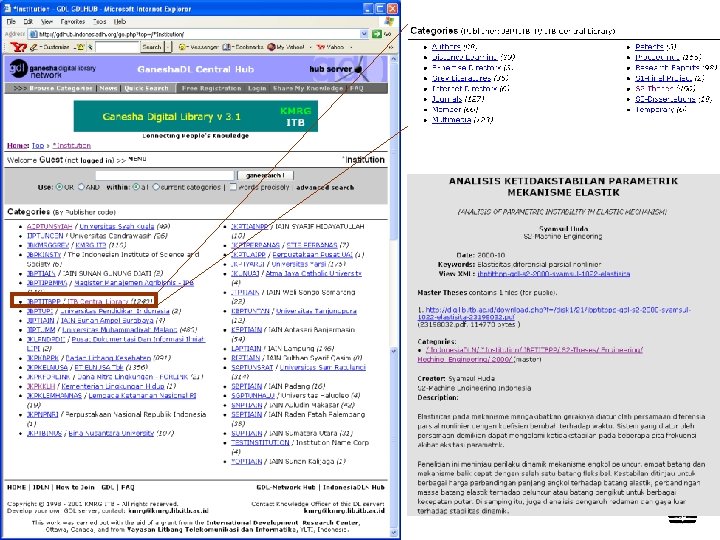Open the Universitas Tanjungpura link
Viewport: 720px width, 540px height.
tap(316, 311)
